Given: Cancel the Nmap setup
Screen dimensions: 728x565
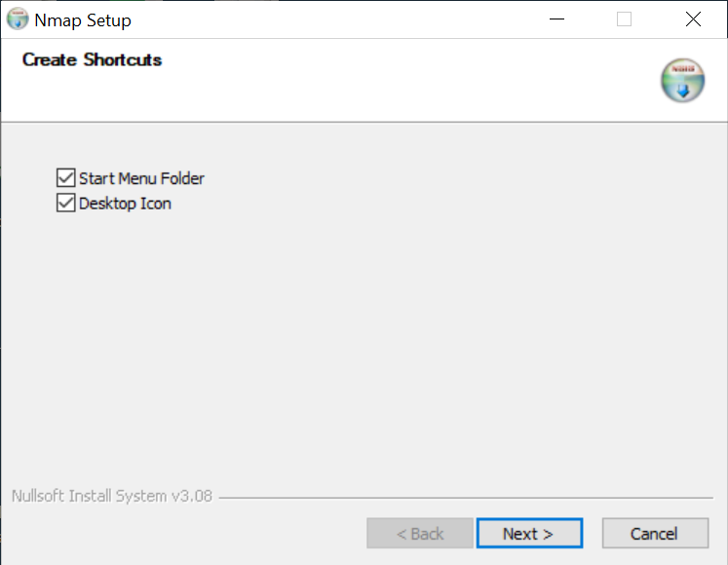Looking at the screenshot, I should point(655,534).
